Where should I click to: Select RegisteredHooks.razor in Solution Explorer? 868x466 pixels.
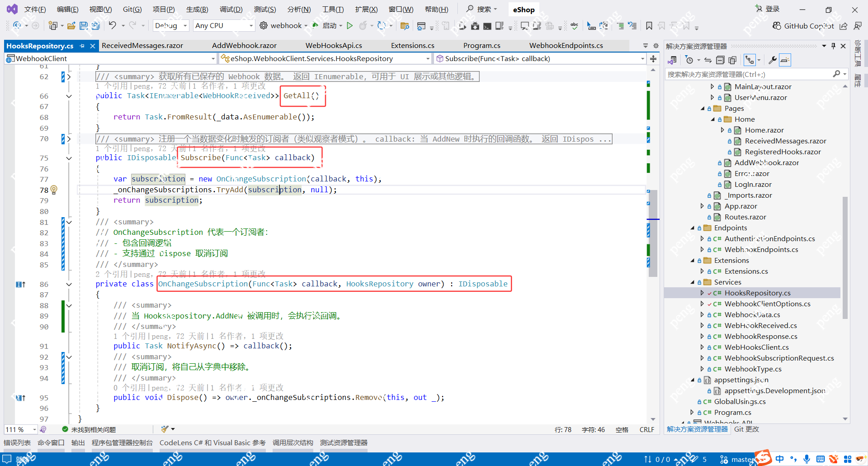(x=783, y=152)
